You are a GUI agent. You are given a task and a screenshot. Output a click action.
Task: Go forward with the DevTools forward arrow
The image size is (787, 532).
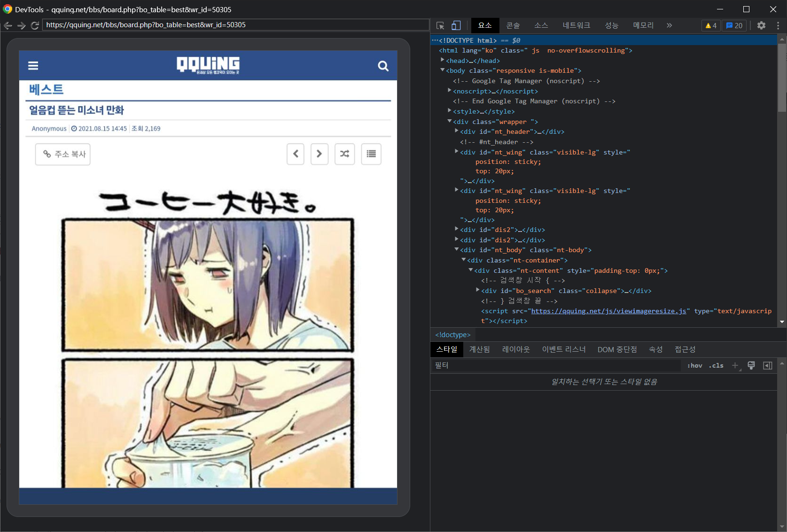[x=21, y=25]
